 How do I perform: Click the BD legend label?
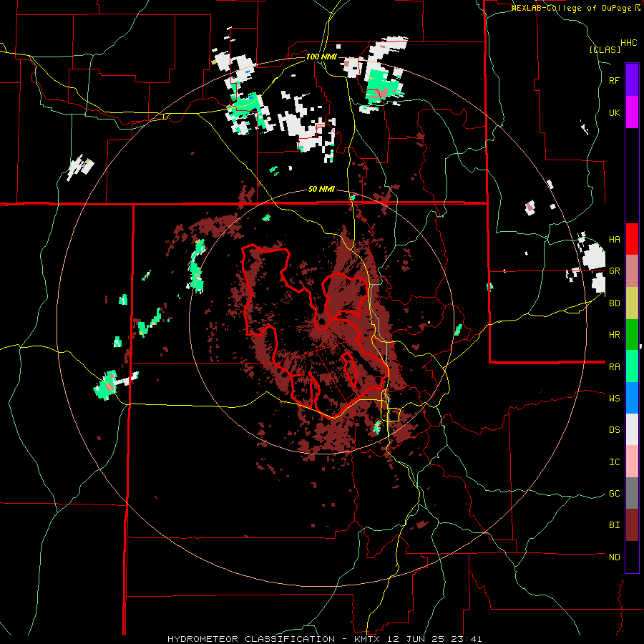tap(614, 303)
